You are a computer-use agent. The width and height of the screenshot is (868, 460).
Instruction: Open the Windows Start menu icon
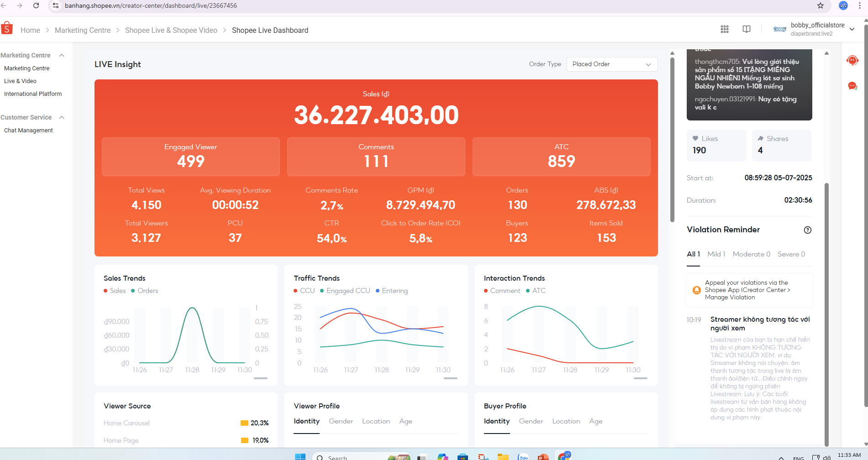pos(300,457)
